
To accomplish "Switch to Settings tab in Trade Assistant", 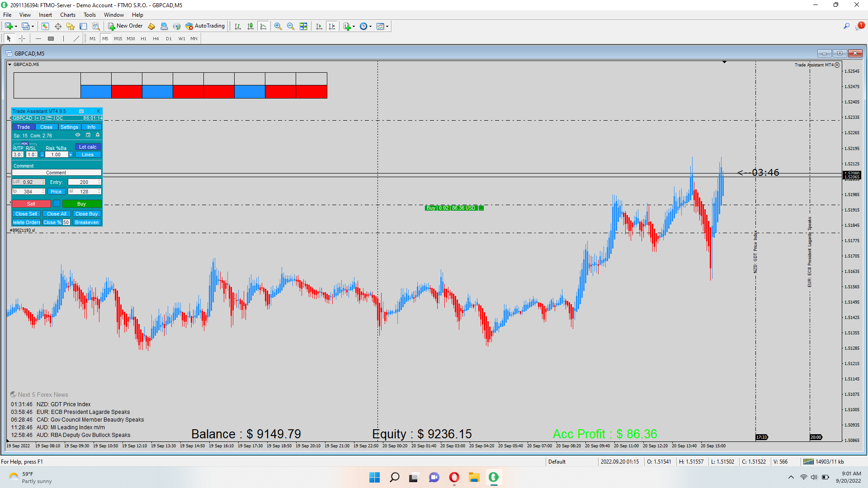I will (x=69, y=127).
